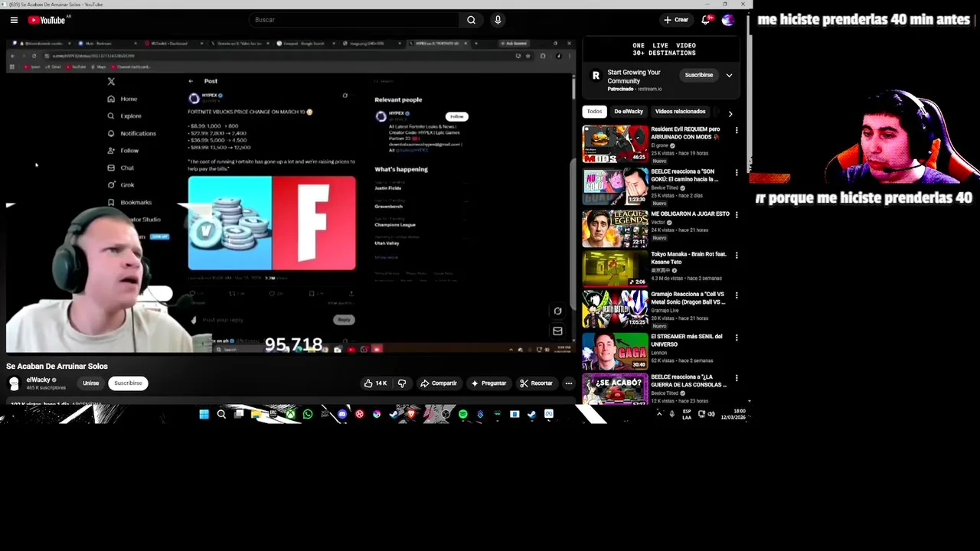Click the Compartir share button
This screenshot has width=980, height=551.
[x=439, y=383]
